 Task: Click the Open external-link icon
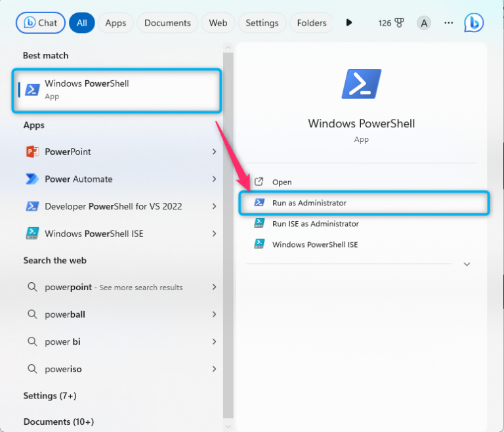pyautogui.click(x=259, y=182)
